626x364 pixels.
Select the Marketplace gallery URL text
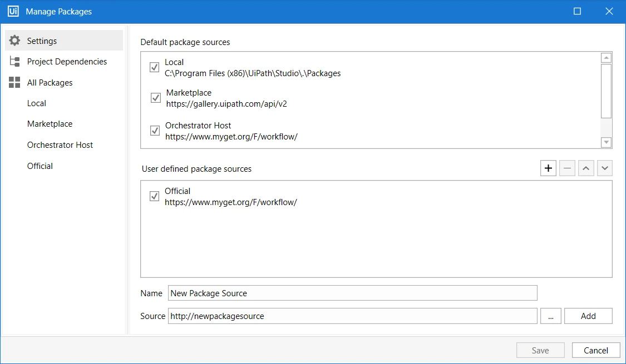(x=226, y=104)
